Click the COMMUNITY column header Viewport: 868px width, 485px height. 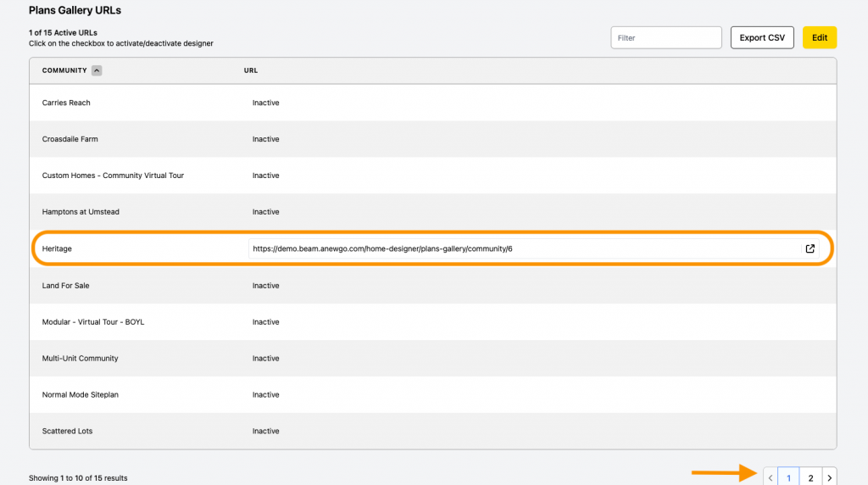tap(64, 70)
